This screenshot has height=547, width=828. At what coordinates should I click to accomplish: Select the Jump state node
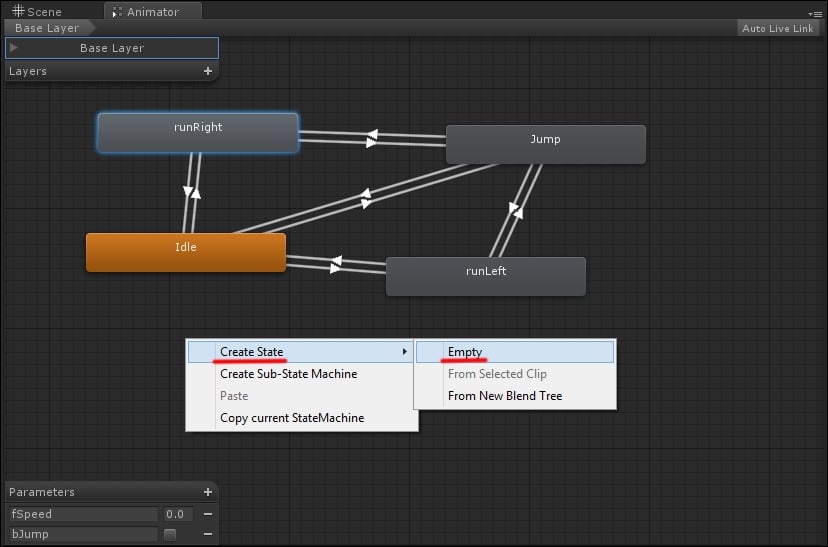coord(545,144)
